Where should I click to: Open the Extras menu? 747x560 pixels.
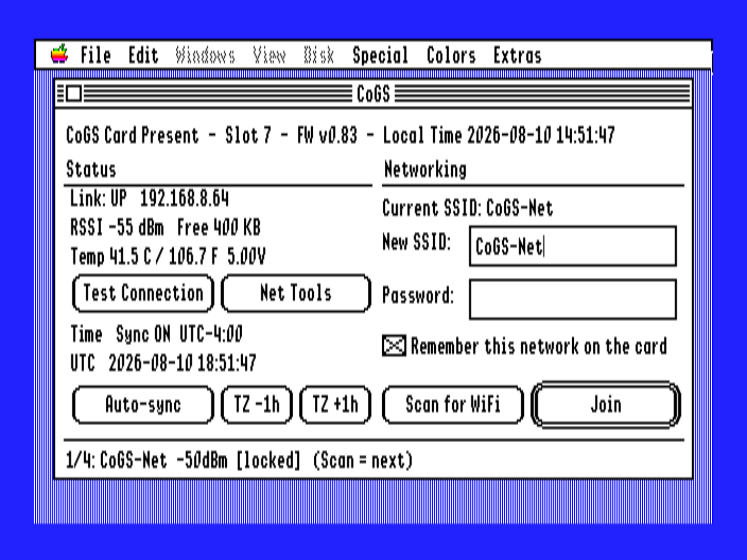pos(517,55)
